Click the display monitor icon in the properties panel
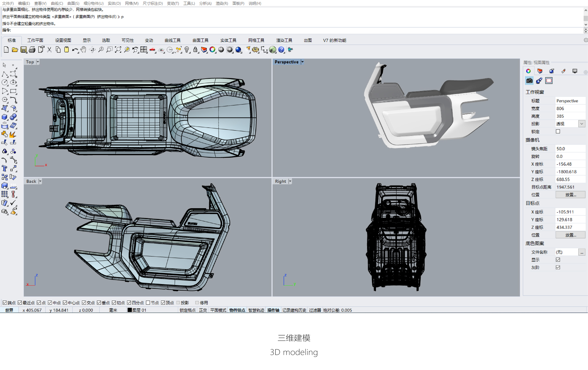Image resolution: width=588 pixels, height=370 pixels. tap(575, 71)
